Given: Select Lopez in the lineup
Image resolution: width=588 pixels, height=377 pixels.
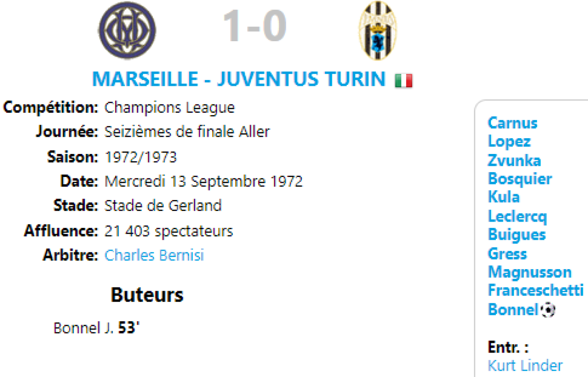Looking at the screenshot, I should point(509,141).
